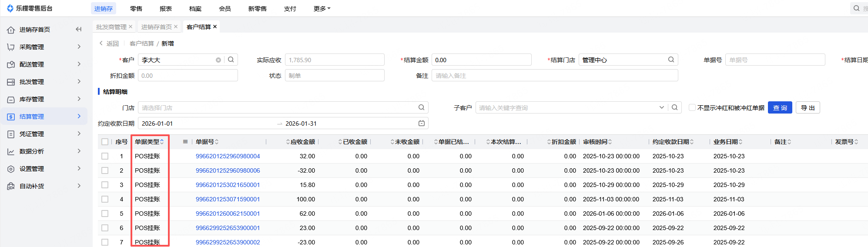Screen dimensions: 868x247
Task: Open the 报表 top menu
Action: point(165,9)
